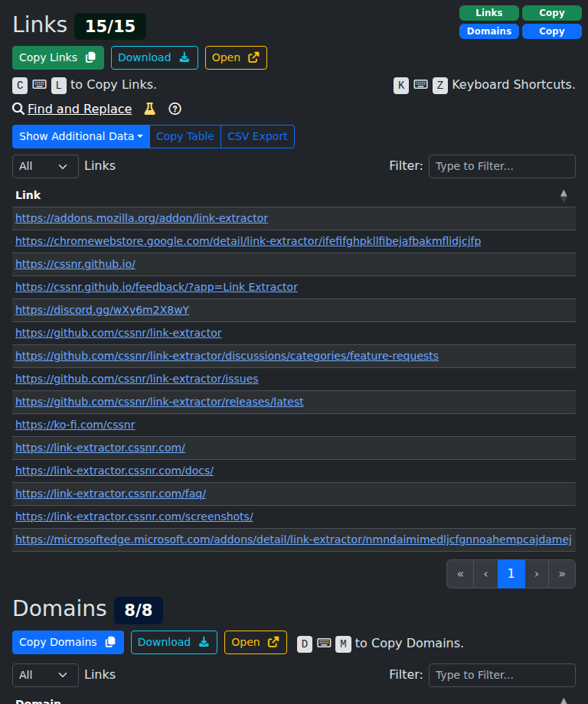Click the flask icon beside Find and Replace
The image size is (588, 704).
150,109
